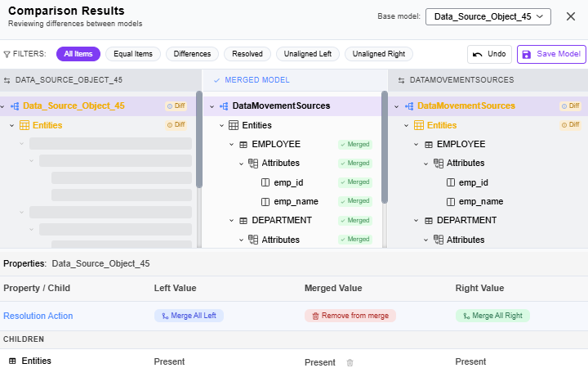
Task: Collapse merged DataMovementSources root node
Action: point(212,106)
